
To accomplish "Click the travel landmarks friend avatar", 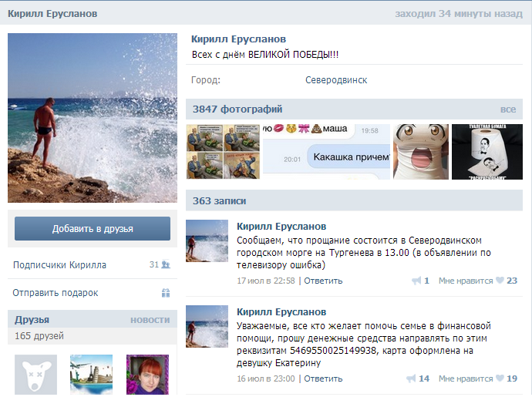I will (x=91, y=375).
